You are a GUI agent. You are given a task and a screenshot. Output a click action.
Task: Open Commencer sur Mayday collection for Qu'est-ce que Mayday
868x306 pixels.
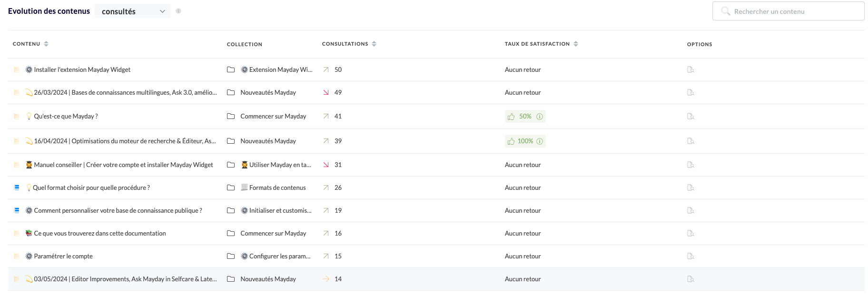pyautogui.click(x=273, y=116)
